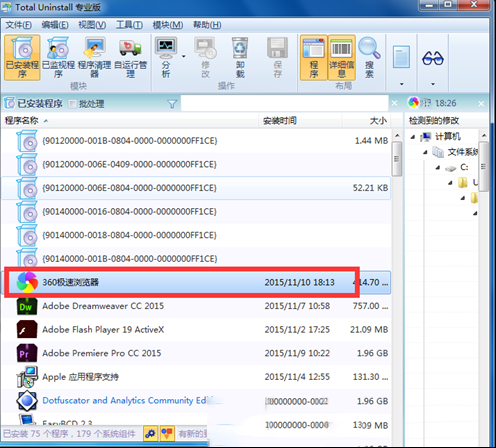The height and width of the screenshot is (448, 496).
Task: Click the Apple 应用程序支持 installer icon
Action: pos(27,377)
